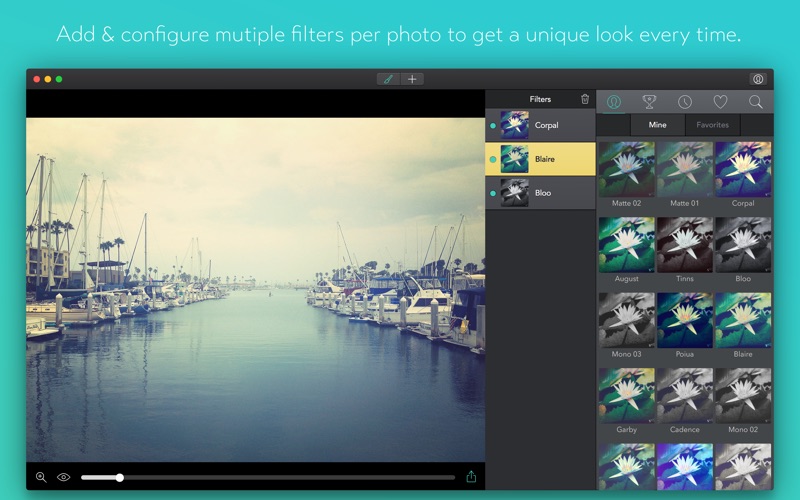Image resolution: width=800 pixels, height=500 pixels.
Task: Open the account profile icon at top right
Action: [757, 79]
